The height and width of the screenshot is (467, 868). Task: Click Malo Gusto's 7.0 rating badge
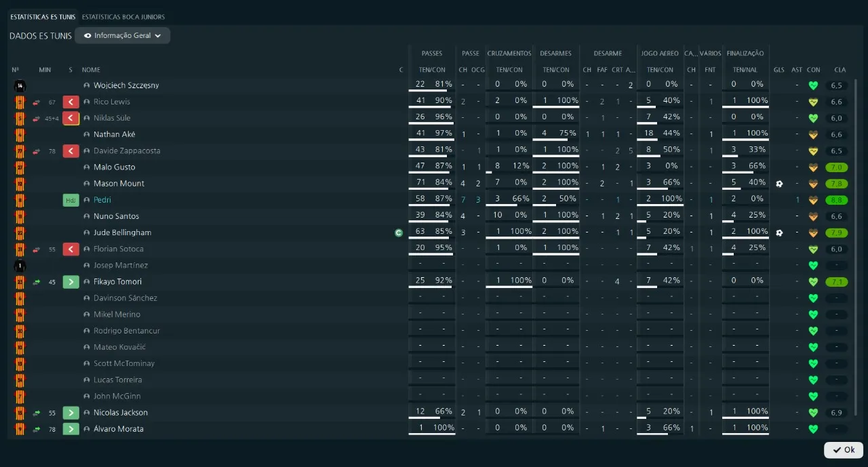837,167
